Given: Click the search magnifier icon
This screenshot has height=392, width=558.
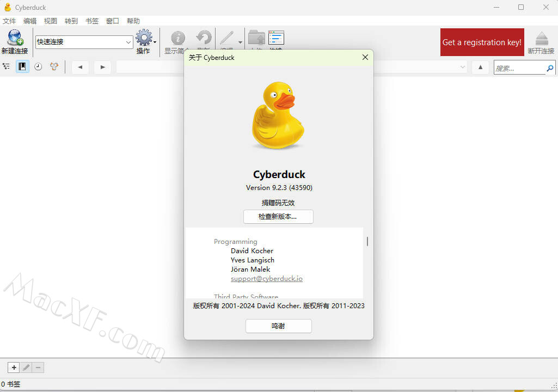Looking at the screenshot, I should click(x=550, y=68).
